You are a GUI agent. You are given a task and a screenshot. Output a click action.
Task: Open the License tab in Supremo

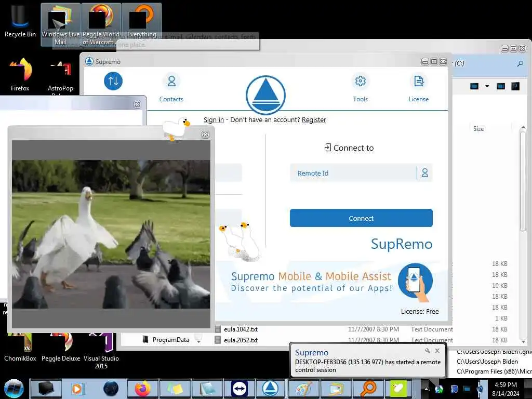[x=418, y=88]
